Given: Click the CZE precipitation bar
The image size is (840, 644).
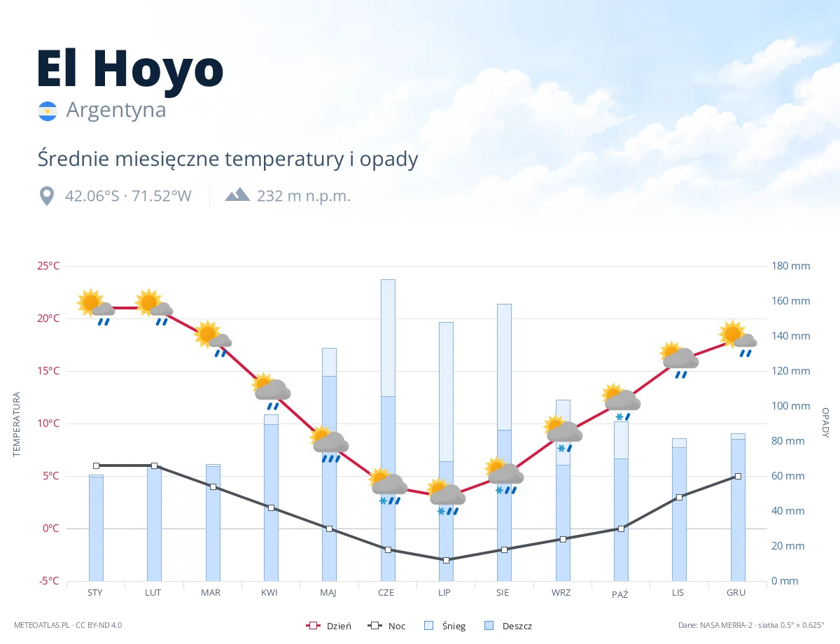Looking at the screenshot, I should point(388,430).
